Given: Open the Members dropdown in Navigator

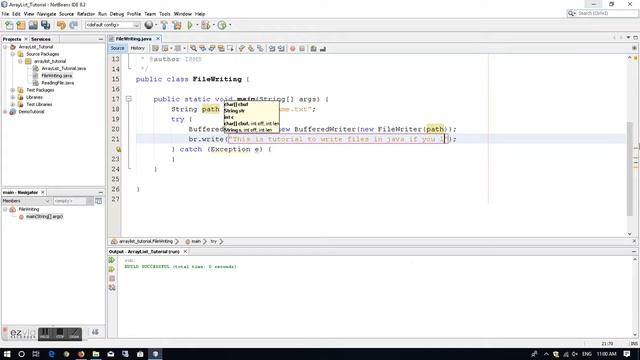Looking at the screenshot, I should coord(26,201).
